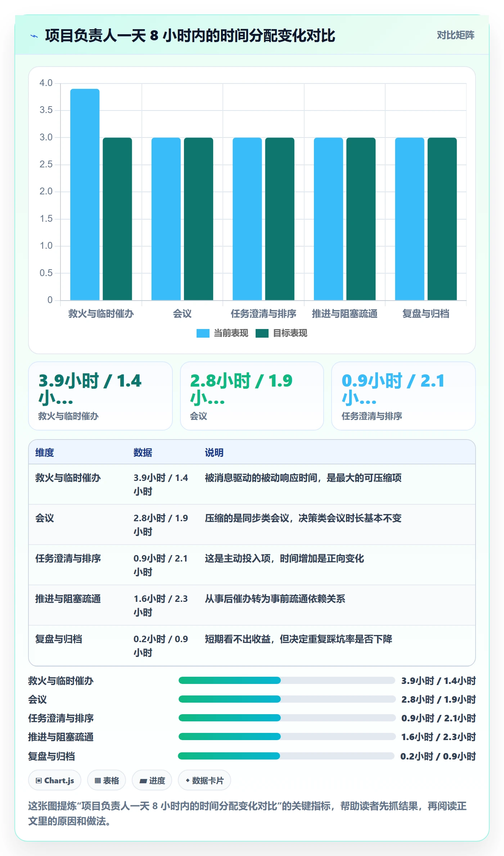Viewport: 504px width, 856px height.
Task: Click progress value 2.8小时 / 1.9小时
Action: coord(438,699)
